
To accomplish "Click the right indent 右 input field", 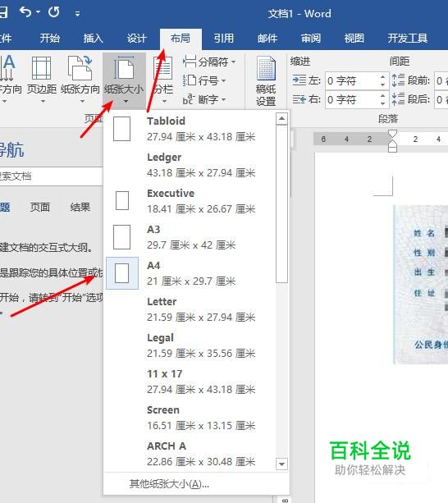I will 351,99.
